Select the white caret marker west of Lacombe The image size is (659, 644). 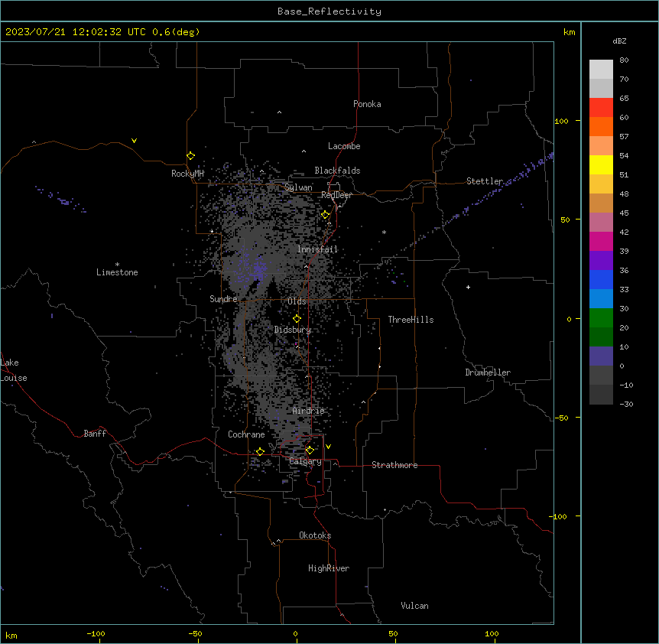click(304, 151)
